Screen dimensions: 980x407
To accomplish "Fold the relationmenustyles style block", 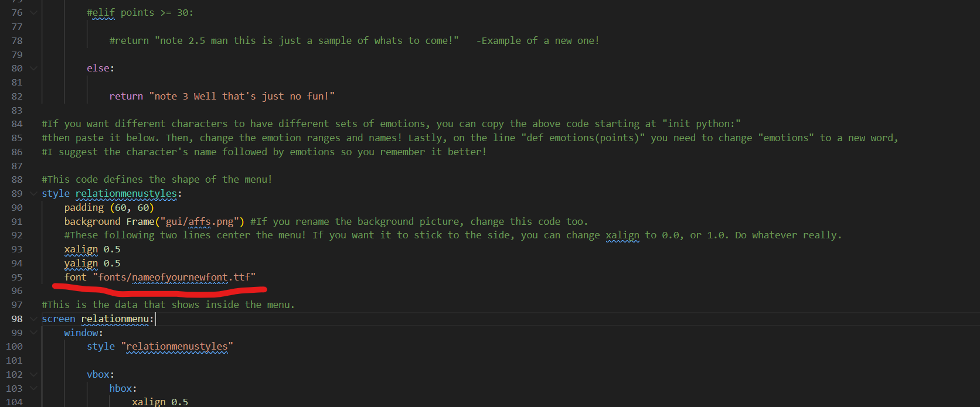I will pos(33,193).
